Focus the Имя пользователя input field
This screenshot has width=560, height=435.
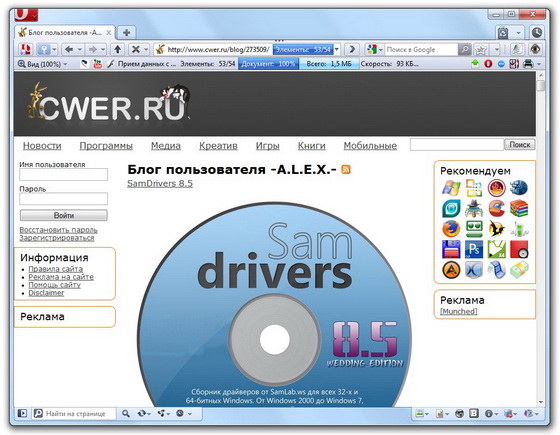[x=64, y=174]
